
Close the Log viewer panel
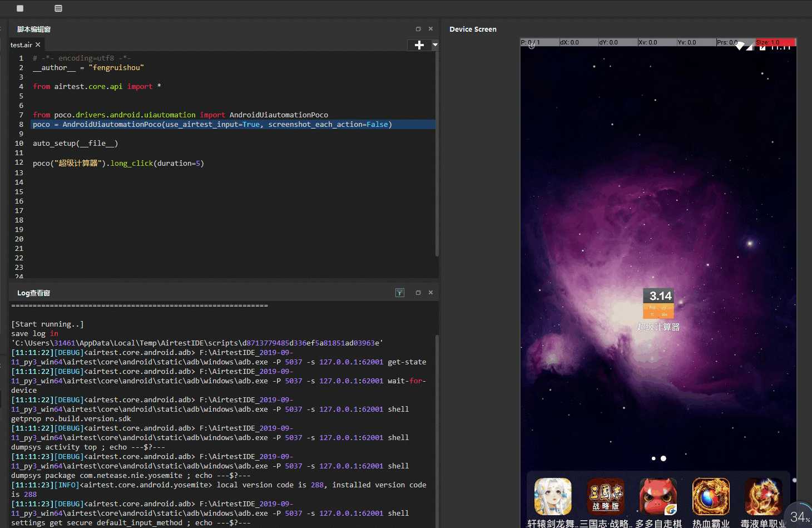point(430,293)
